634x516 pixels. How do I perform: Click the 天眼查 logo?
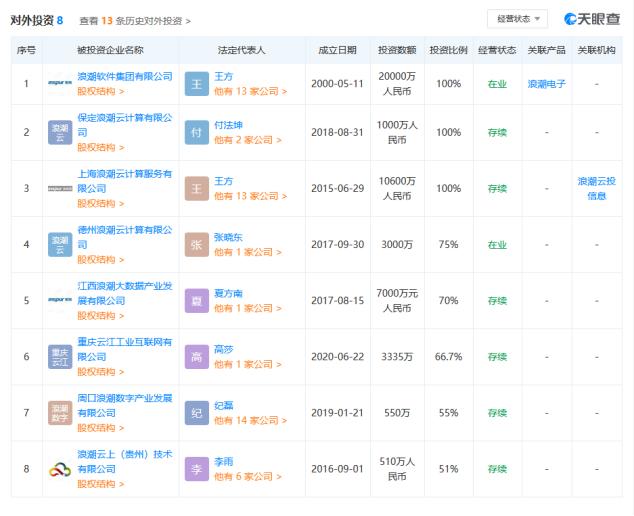pyautogui.click(x=592, y=19)
